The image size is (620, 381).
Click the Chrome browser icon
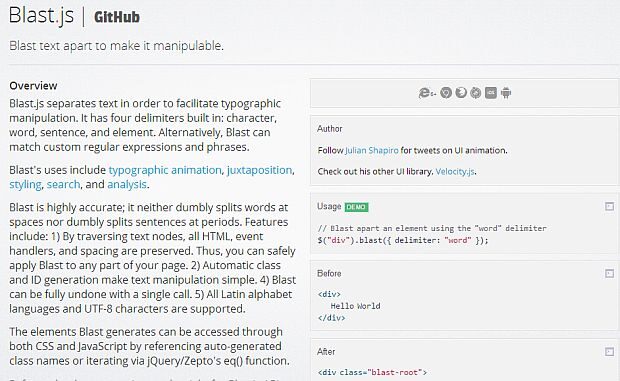pos(446,92)
